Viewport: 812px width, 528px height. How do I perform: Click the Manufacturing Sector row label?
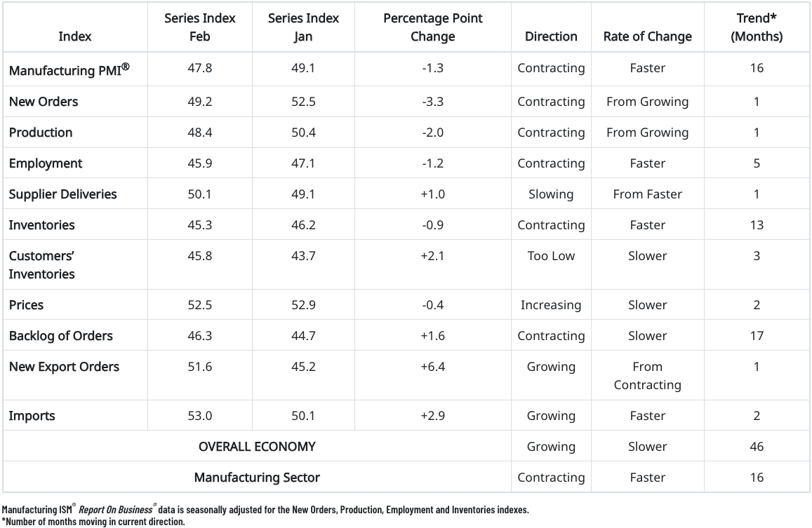(257, 478)
